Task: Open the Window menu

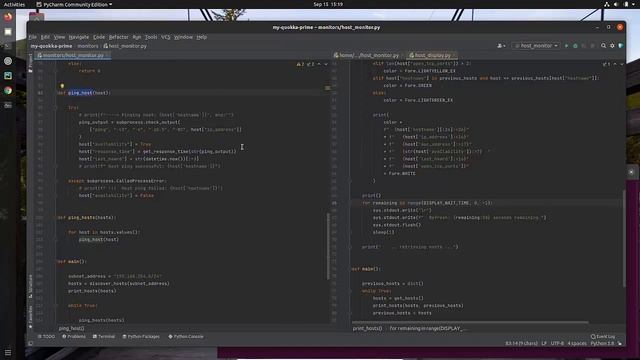Action: click(183, 37)
